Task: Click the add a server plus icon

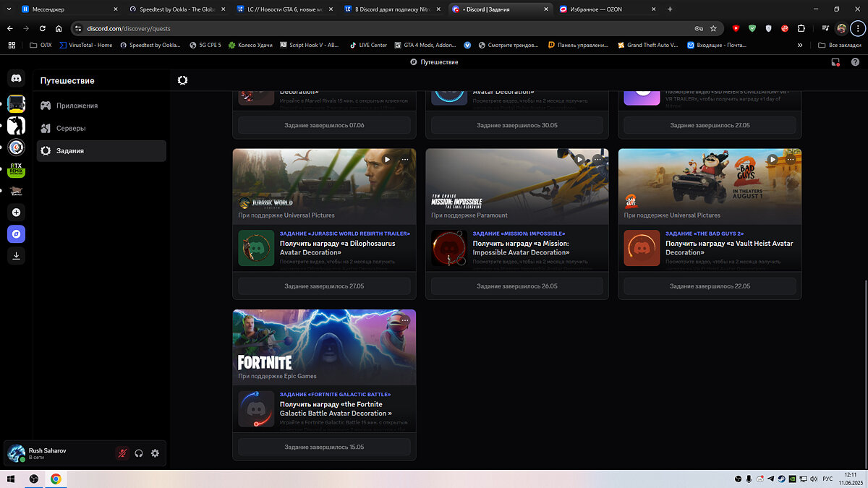Action: [x=16, y=213]
